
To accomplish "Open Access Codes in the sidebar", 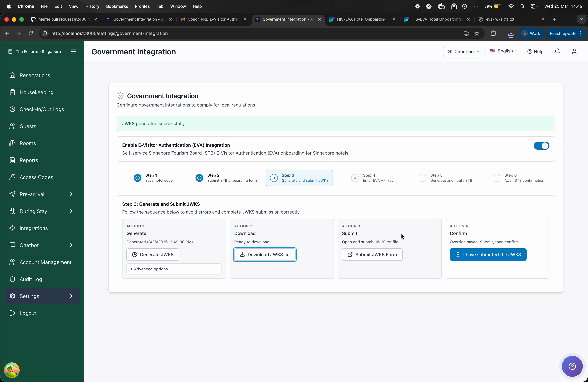I will point(36,177).
